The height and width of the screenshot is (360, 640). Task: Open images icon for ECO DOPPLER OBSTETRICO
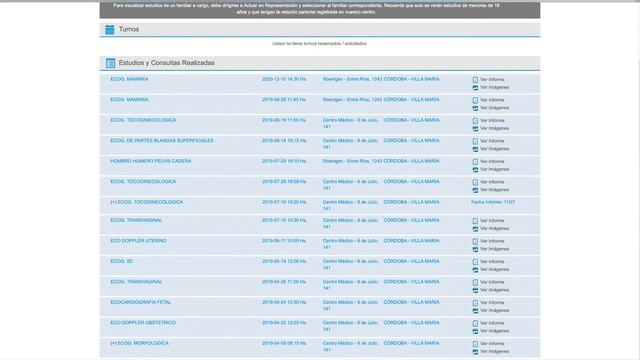[475, 331]
